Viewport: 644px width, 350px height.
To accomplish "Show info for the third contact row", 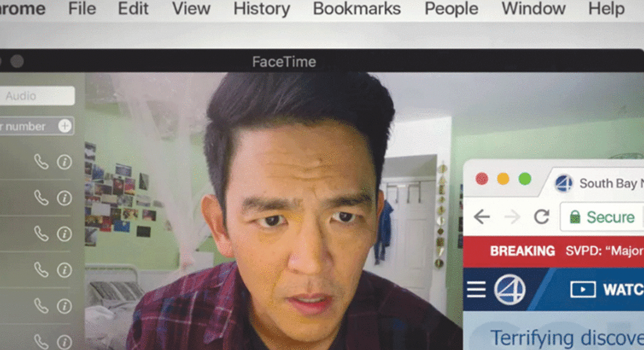I will click(65, 234).
